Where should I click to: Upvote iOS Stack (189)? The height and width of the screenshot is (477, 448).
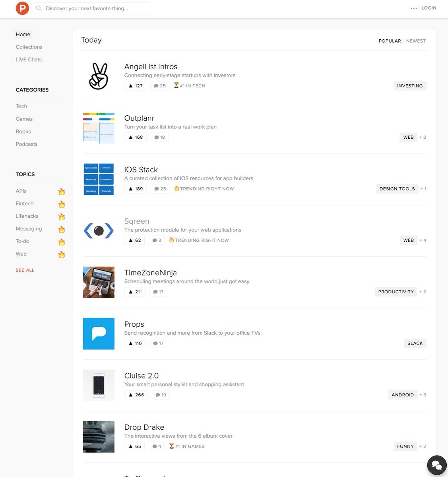coord(136,189)
